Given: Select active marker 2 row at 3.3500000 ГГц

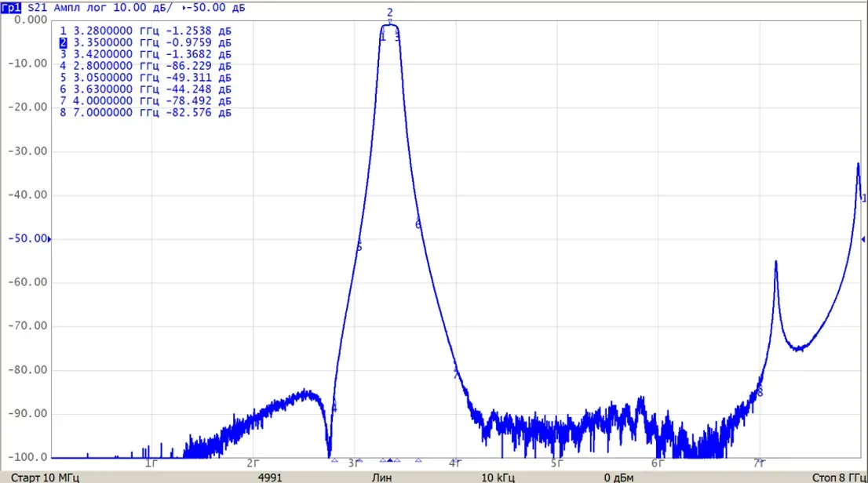Looking at the screenshot, I should click(x=146, y=42).
